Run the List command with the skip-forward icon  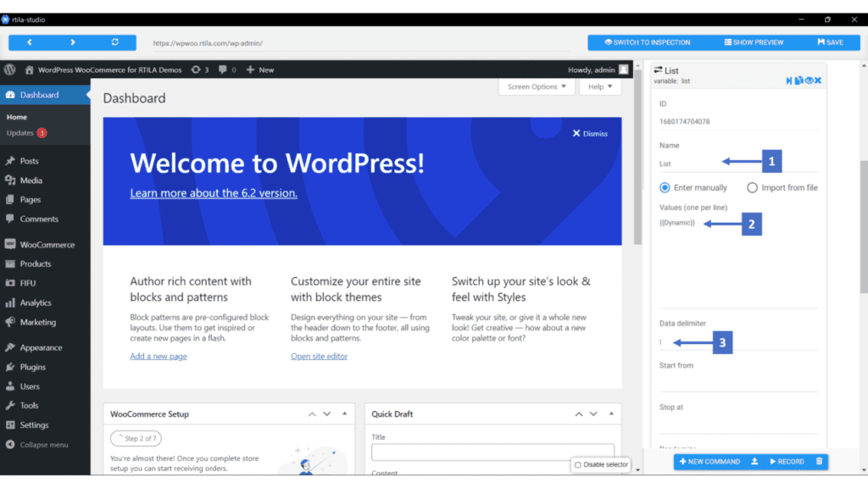(789, 80)
